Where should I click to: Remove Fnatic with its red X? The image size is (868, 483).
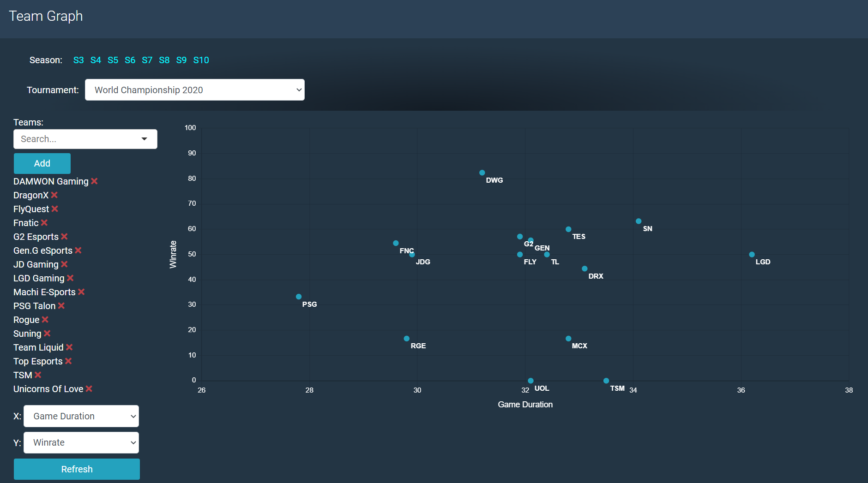point(44,223)
